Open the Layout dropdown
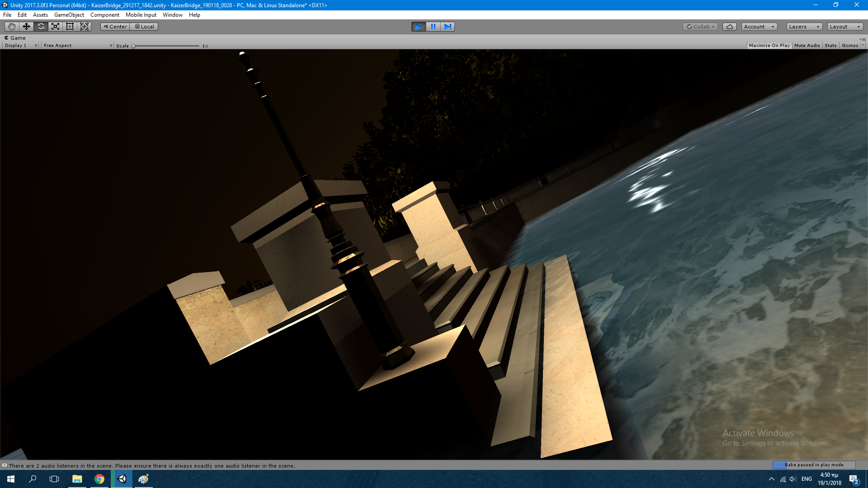 point(844,27)
